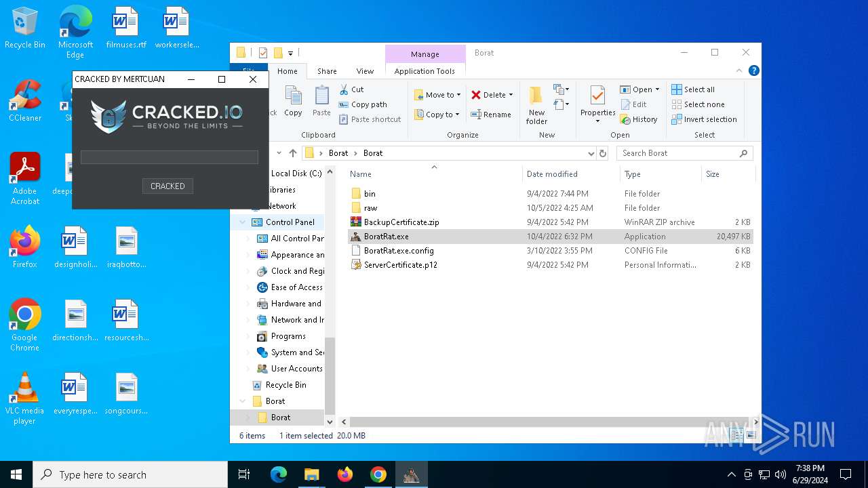Open the File tab
Viewport: 868px width, 488px height.
(x=249, y=71)
